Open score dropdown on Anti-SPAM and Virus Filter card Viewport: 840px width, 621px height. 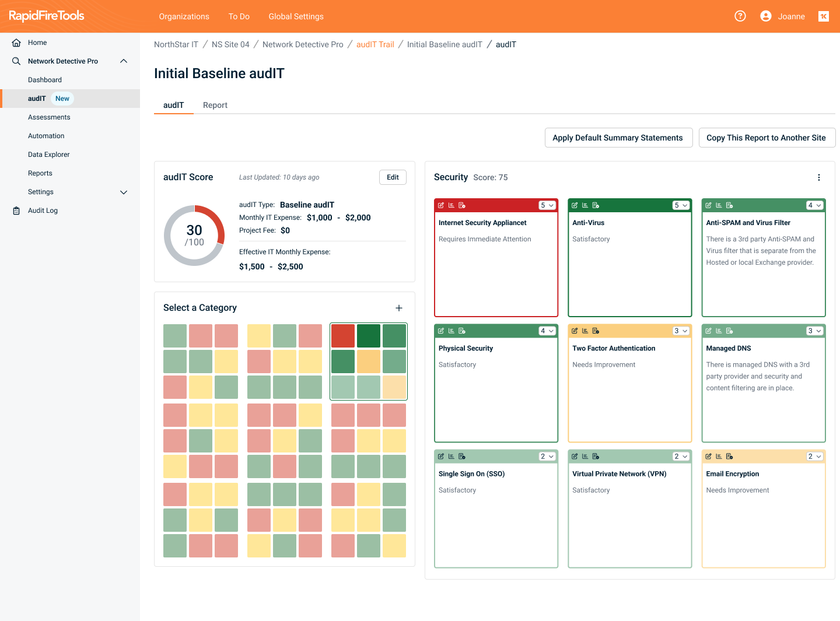[x=814, y=205]
